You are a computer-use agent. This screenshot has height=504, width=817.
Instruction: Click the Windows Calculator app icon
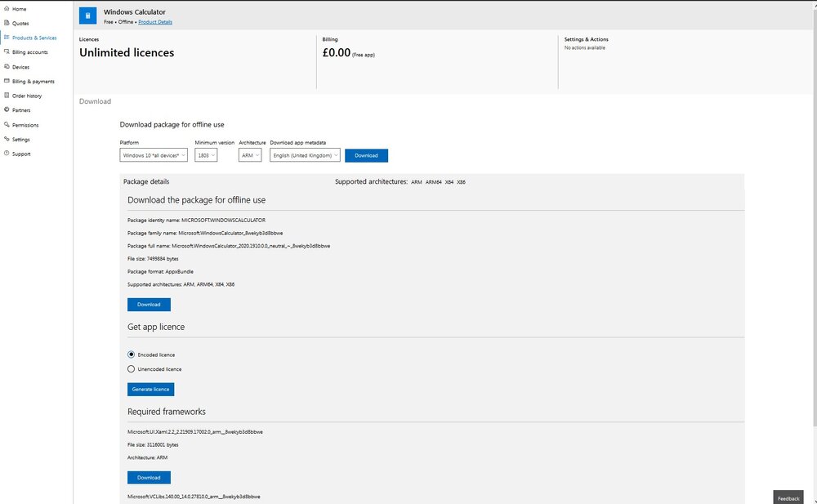point(87,16)
